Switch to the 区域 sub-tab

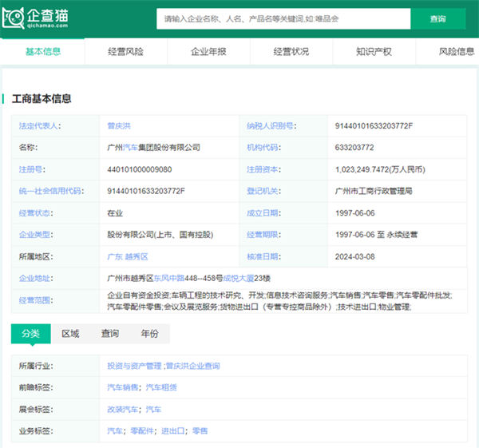(x=70, y=334)
